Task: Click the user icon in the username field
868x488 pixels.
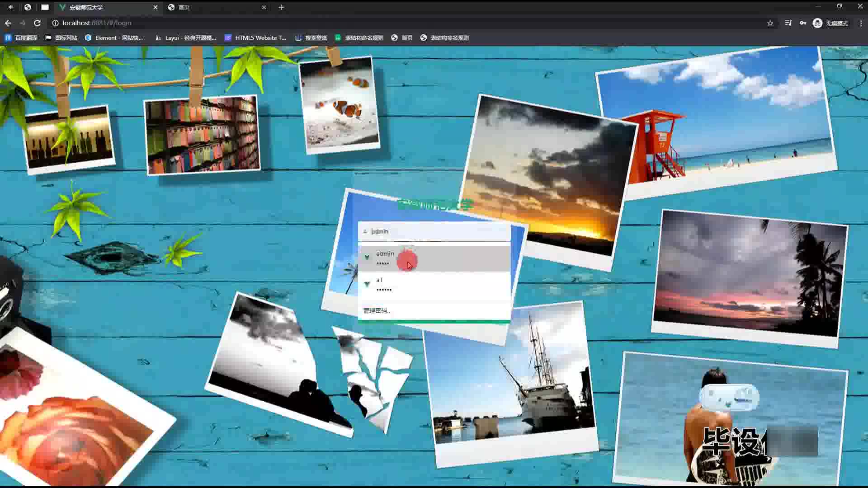Action: [365, 231]
